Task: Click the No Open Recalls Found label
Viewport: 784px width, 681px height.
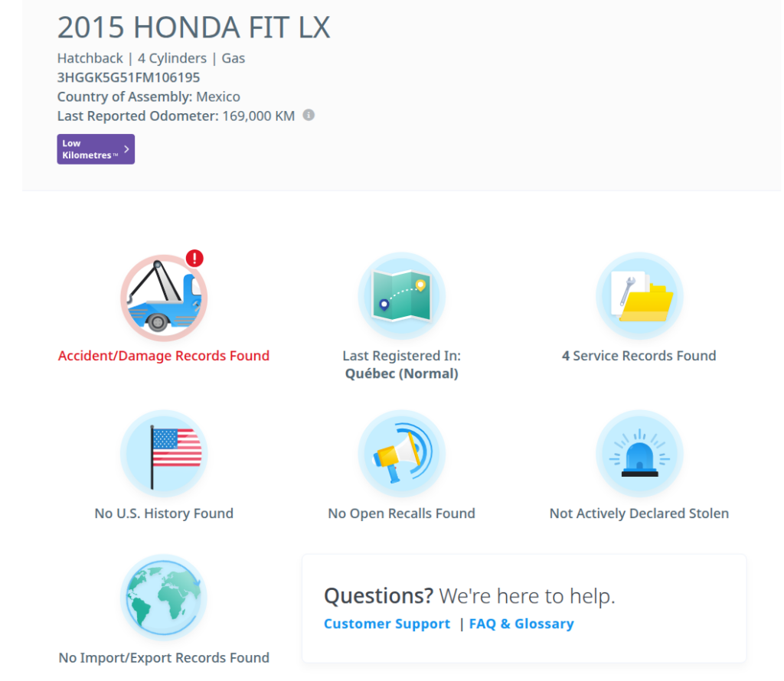Action: click(401, 513)
